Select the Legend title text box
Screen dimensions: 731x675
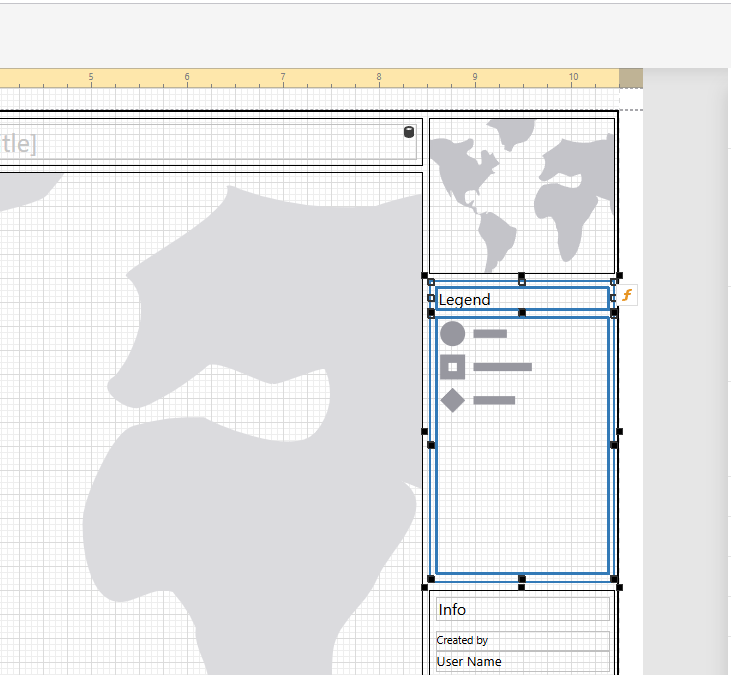522,299
